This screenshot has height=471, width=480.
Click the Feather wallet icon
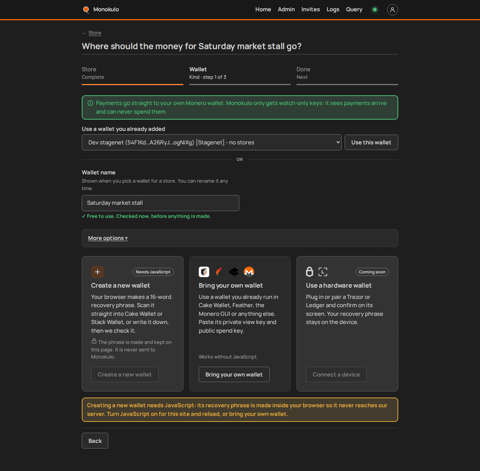point(219,272)
